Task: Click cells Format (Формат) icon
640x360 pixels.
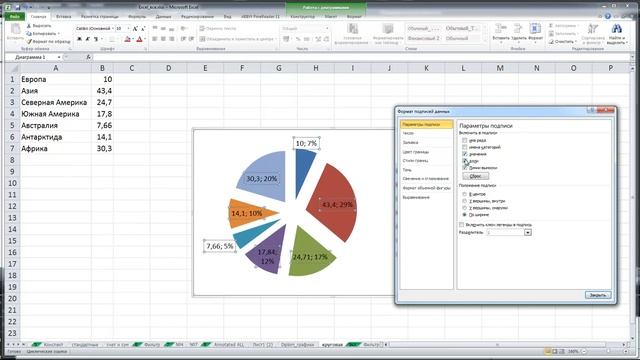Action: [x=535, y=29]
